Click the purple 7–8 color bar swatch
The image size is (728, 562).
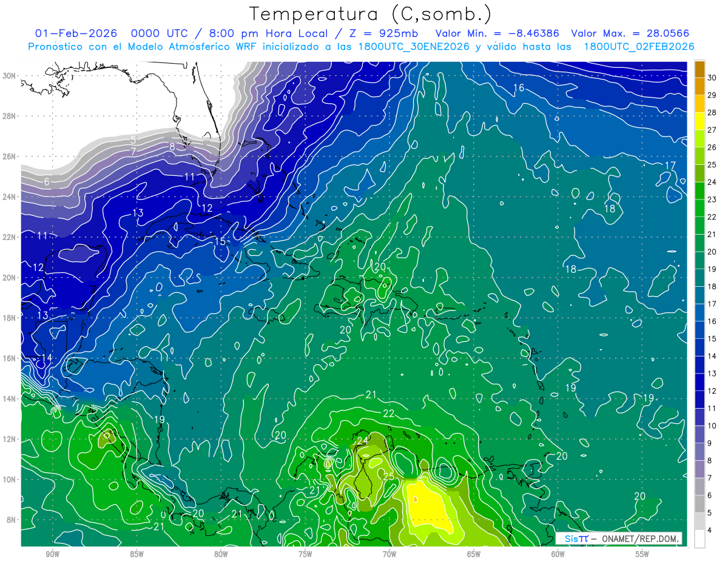[x=699, y=469]
